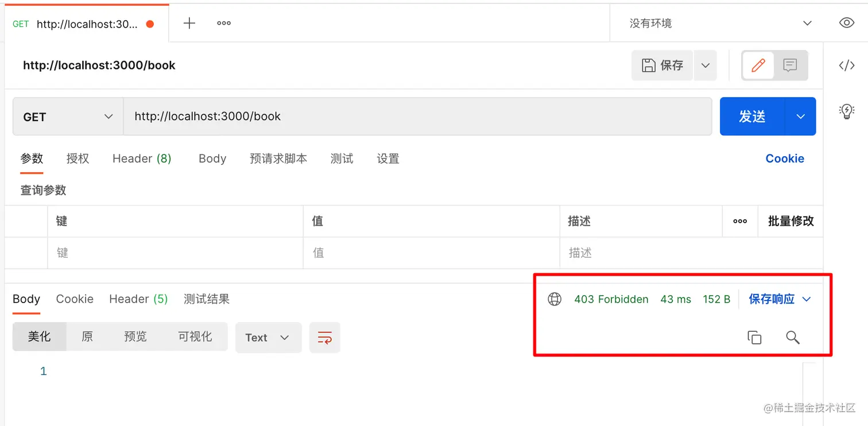Viewport: 868px width, 426px height.
Task: Click the 描述 description input cell
Action: [x=691, y=253]
